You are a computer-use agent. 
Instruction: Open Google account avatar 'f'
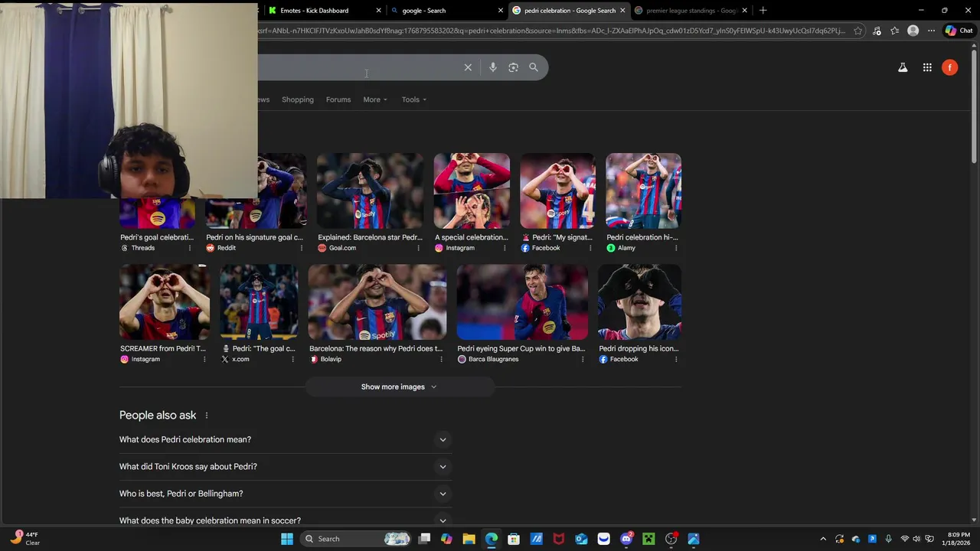tap(949, 67)
